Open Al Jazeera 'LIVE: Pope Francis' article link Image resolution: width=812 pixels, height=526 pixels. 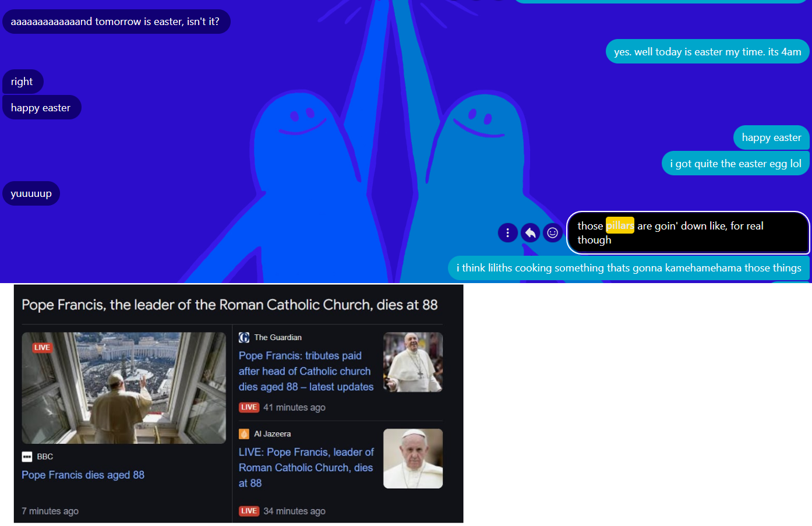[x=306, y=468]
